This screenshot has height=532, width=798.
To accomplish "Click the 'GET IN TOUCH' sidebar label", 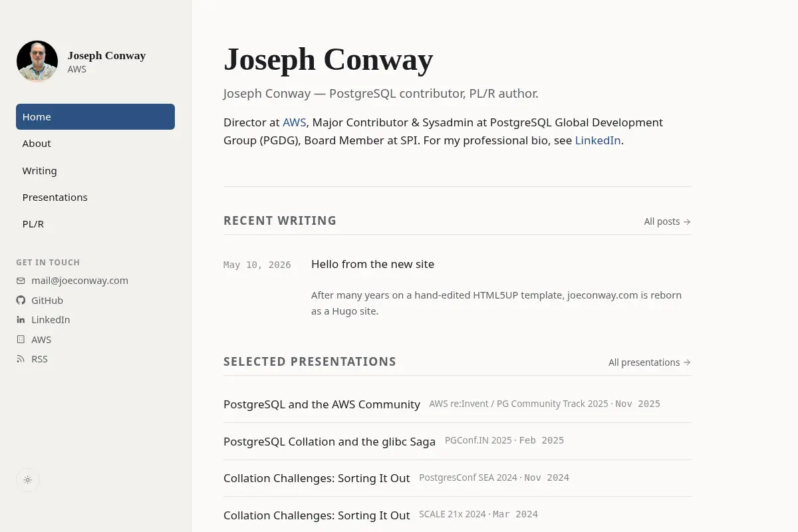I will (48, 263).
